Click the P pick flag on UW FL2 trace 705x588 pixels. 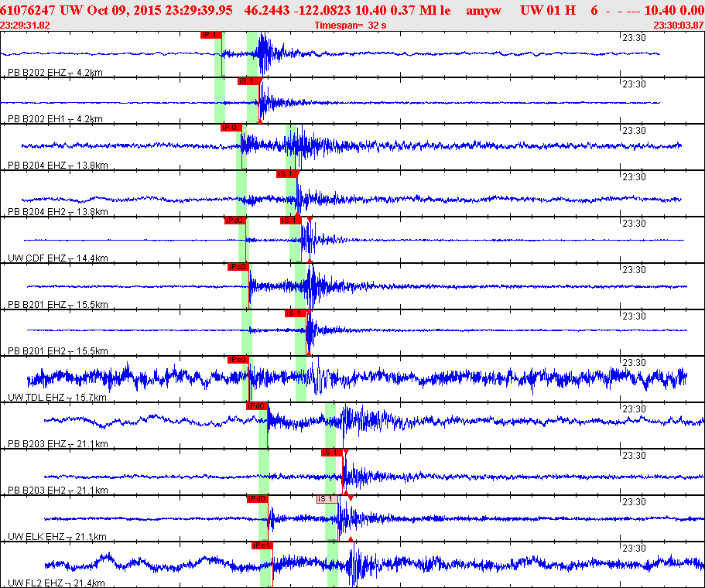click(x=262, y=545)
